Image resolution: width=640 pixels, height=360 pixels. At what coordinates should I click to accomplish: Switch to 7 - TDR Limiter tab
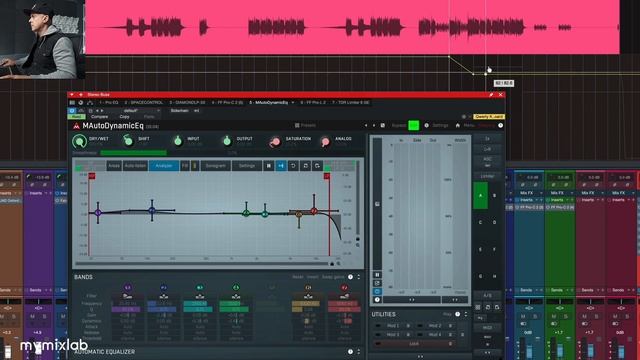pos(351,102)
